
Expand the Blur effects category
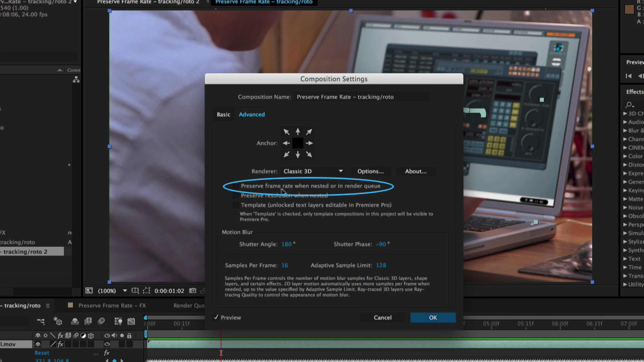[x=625, y=131]
